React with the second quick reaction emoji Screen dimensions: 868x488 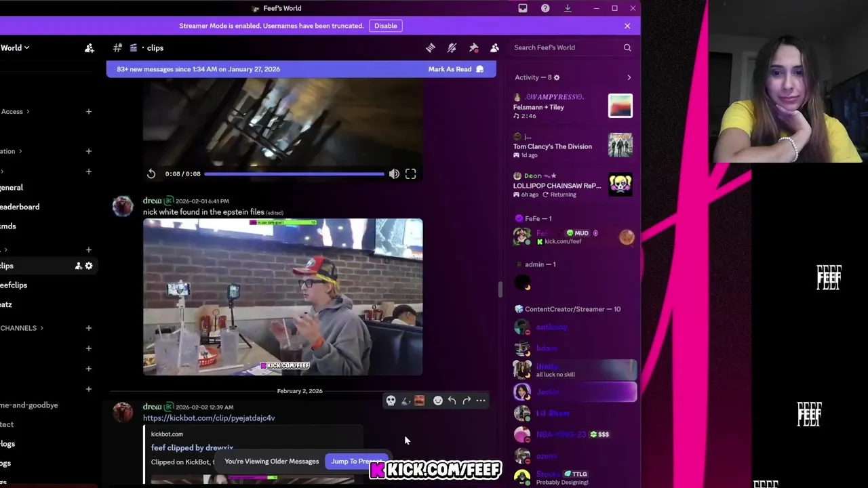click(x=406, y=401)
